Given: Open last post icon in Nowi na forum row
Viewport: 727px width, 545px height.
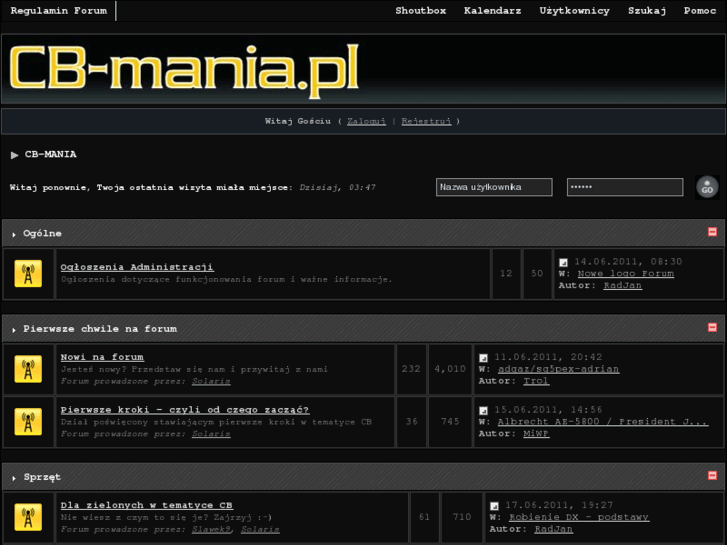Looking at the screenshot, I should [x=483, y=358].
